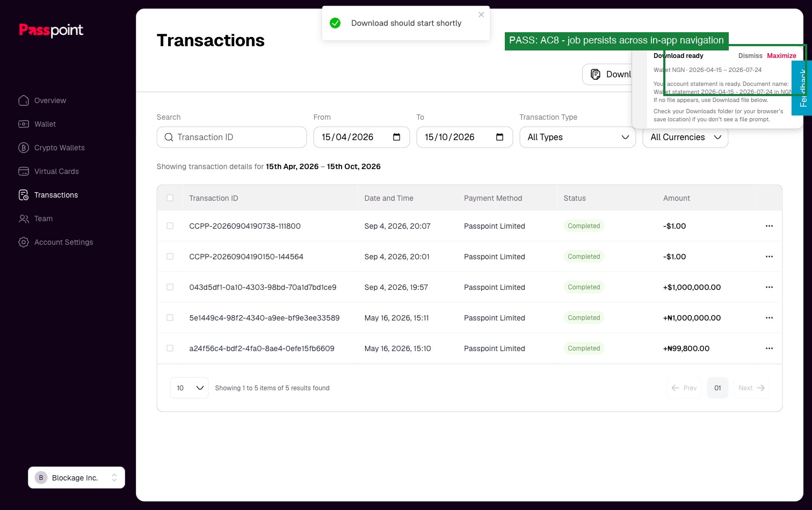Viewport: 812px width, 510px height.
Task: Click the Transactions sidebar icon
Action: [x=24, y=195]
